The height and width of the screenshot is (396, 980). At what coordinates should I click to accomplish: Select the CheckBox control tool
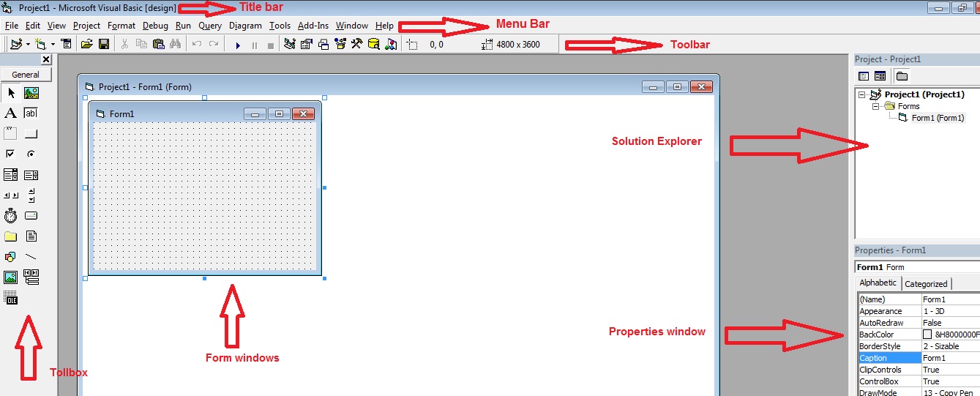(11, 154)
